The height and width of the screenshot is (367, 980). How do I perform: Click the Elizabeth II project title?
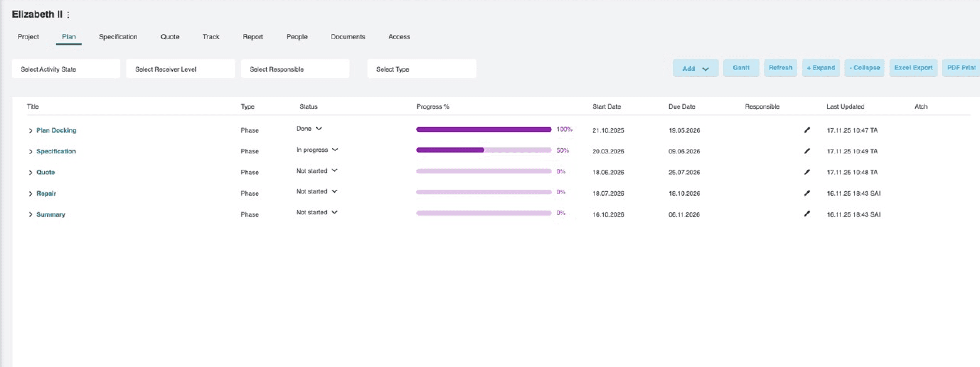coord(37,14)
